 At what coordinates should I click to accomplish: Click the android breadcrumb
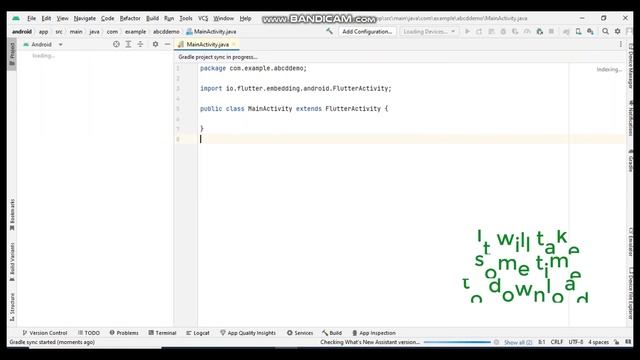tap(22, 31)
